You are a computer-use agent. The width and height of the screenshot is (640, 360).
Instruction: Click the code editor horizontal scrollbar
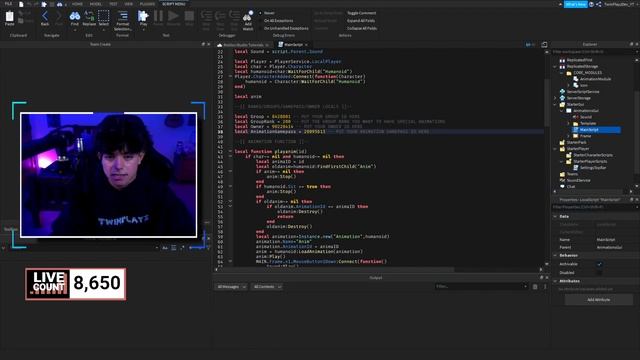(x=335, y=269)
